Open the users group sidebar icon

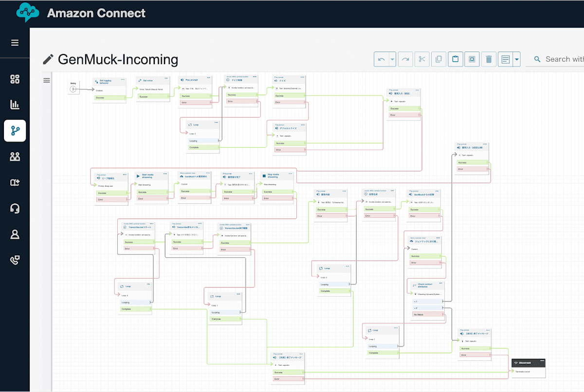pyautogui.click(x=15, y=157)
